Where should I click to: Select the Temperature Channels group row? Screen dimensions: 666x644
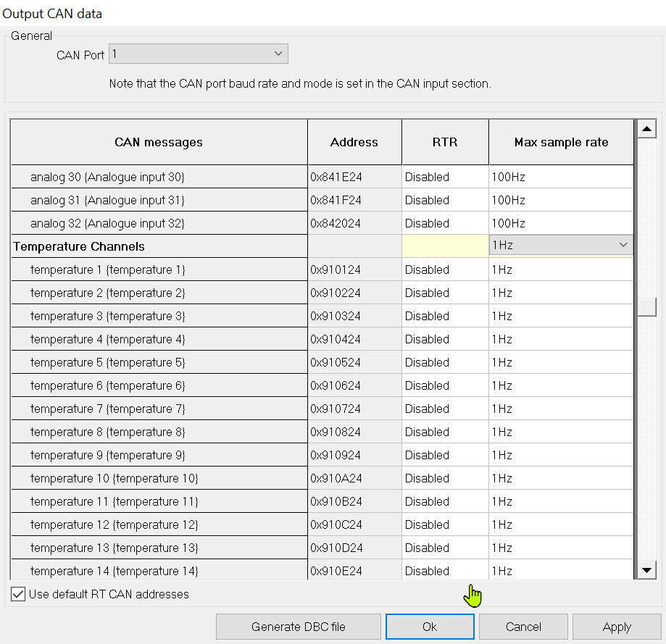[79, 246]
